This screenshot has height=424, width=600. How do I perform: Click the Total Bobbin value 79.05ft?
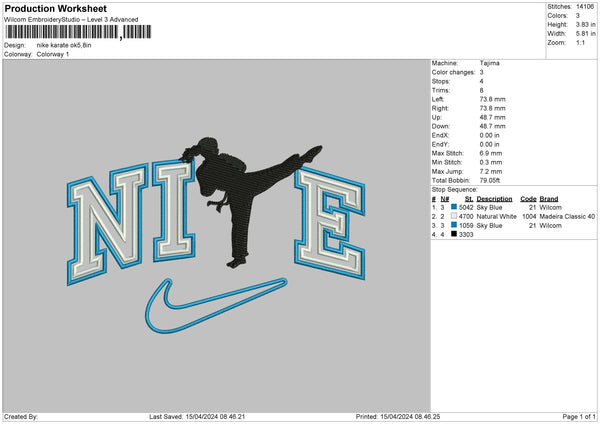(x=490, y=181)
